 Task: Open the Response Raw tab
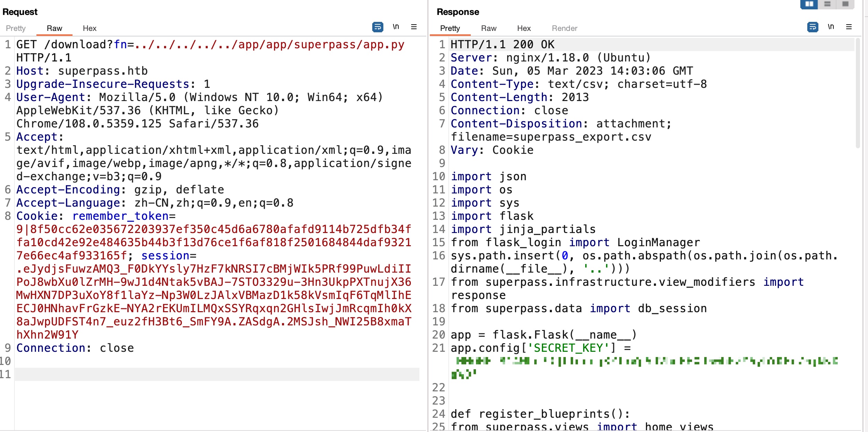click(488, 28)
